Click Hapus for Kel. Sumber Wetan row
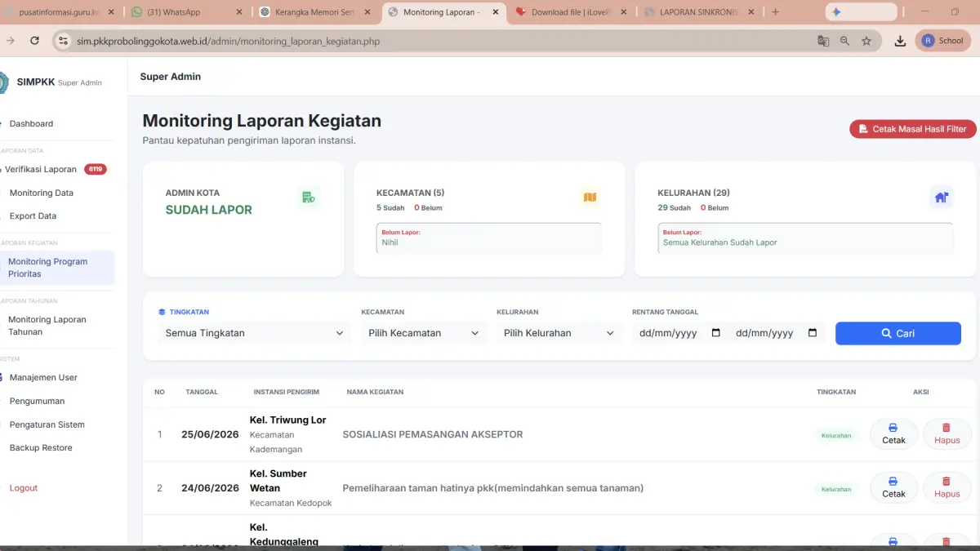 (x=947, y=488)
